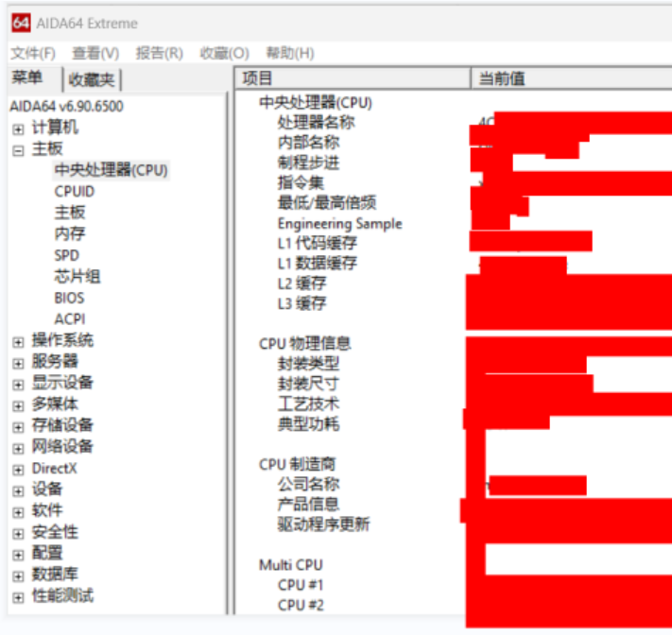Screen dimensions: 672x635
Task: Expand the 计算机 tree node
Action: [x=18, y=129]
